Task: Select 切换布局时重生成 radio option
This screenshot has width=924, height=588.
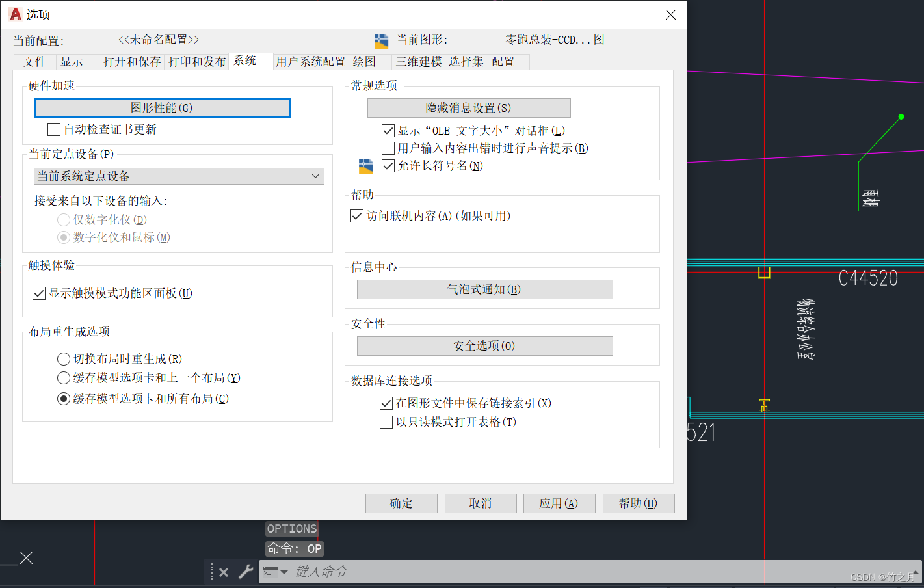Action: click(64, 359)
